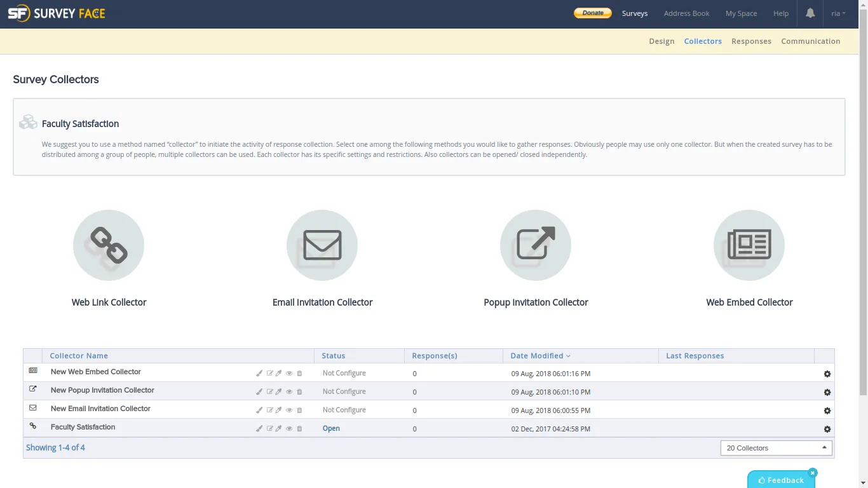Viewport: 868px width, 488px height.
Task: Open the notifications bell
Action: (x=810, y=13)
